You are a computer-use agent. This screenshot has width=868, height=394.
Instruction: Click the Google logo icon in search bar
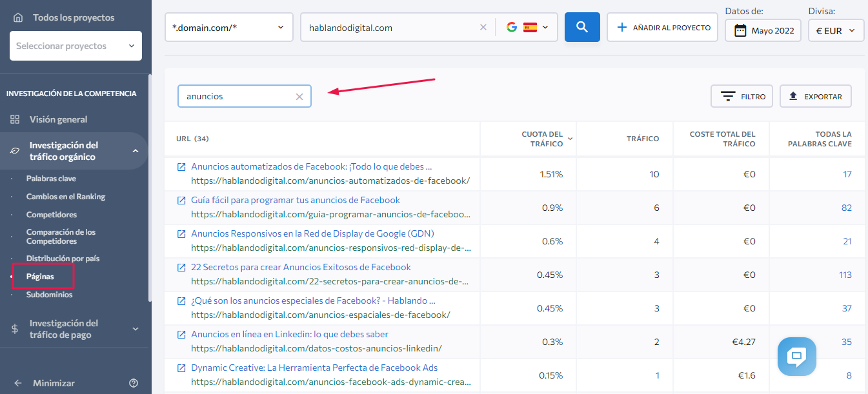(512, 27)
